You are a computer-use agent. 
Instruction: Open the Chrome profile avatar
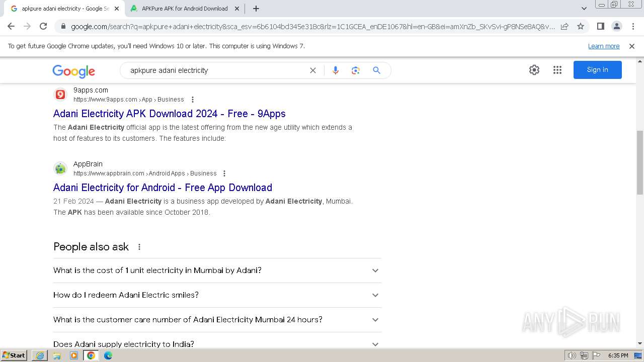pyautogui.click(x=617, y=26)
